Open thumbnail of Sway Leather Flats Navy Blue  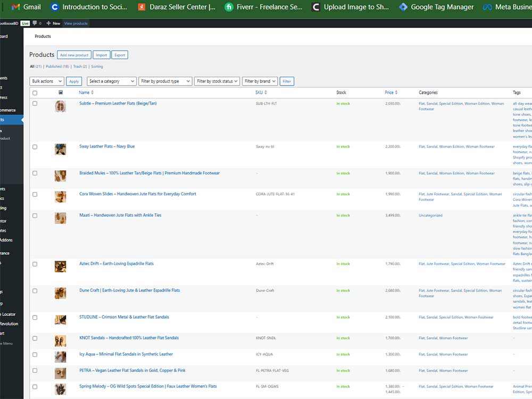[x=61, y=149]
